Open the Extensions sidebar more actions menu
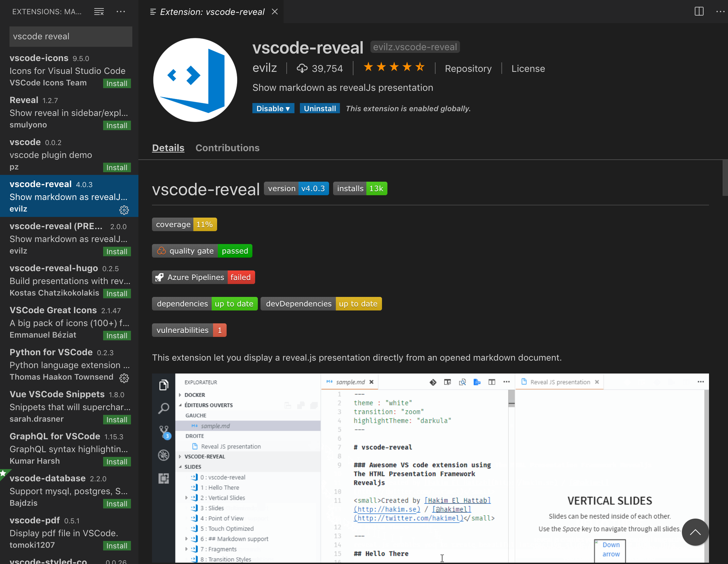Image resolution: width=728 pixels, height=564 pixels. coord(121,12)
